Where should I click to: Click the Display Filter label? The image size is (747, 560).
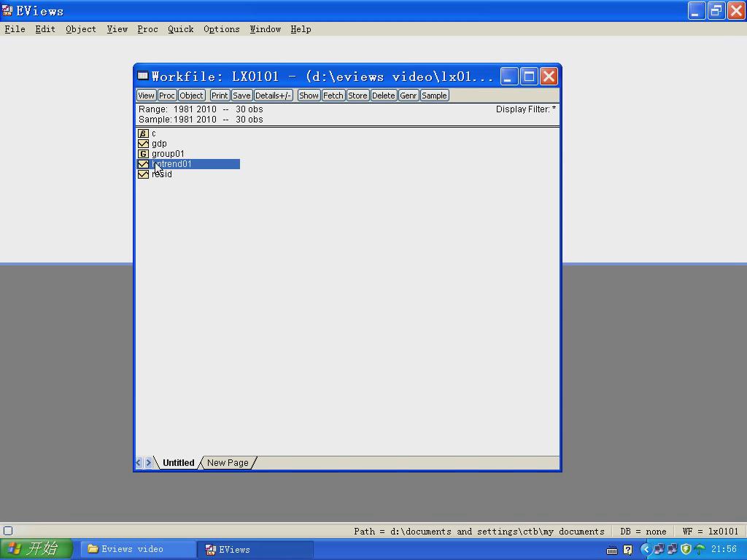point(526,109)
